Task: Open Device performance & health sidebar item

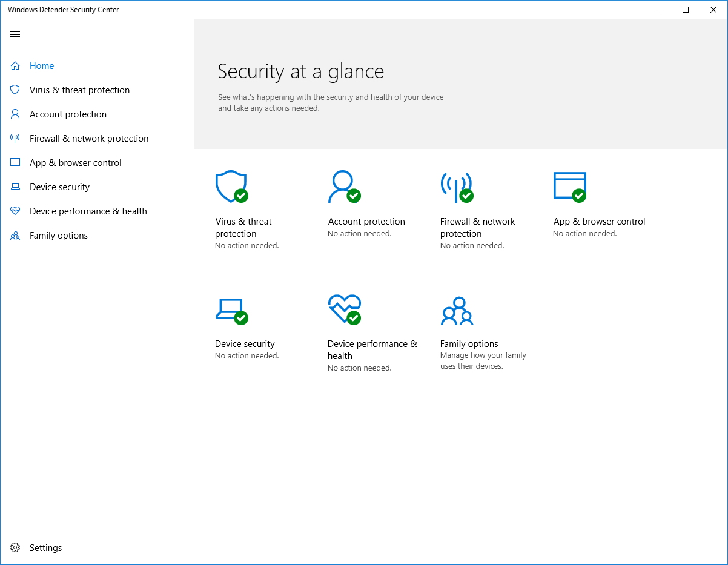Action: click(x=88, y=211)
